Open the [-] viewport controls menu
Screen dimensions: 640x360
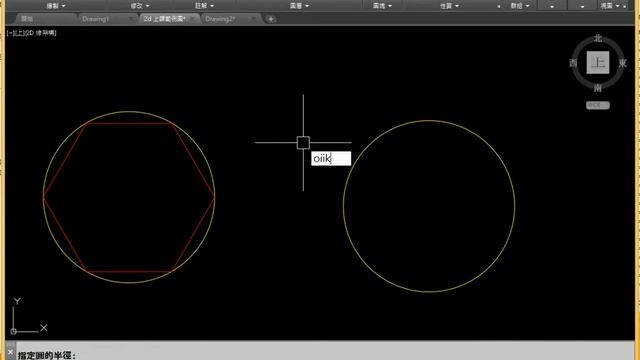pyautogui.click(x=10, y=33)
